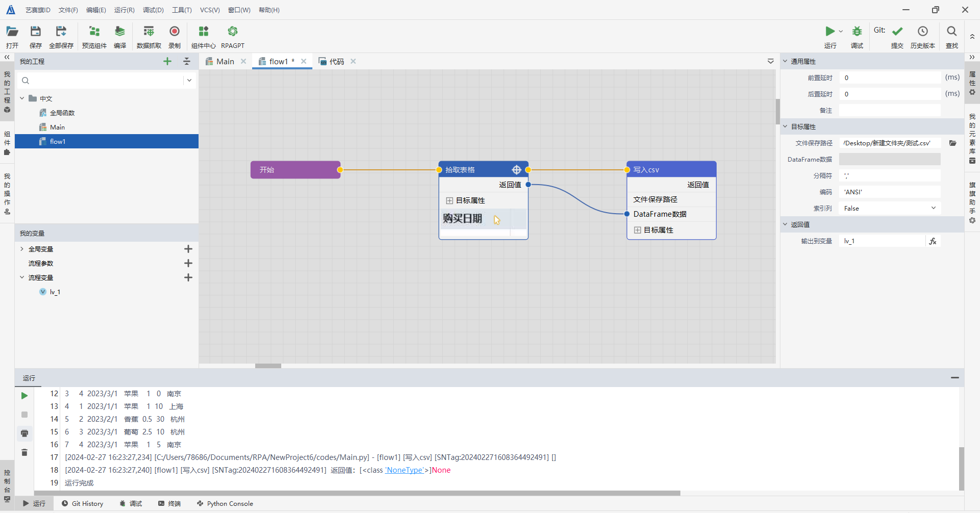Clear the run log with the trash icon
980x513 pixels.
tap(24, 452)
